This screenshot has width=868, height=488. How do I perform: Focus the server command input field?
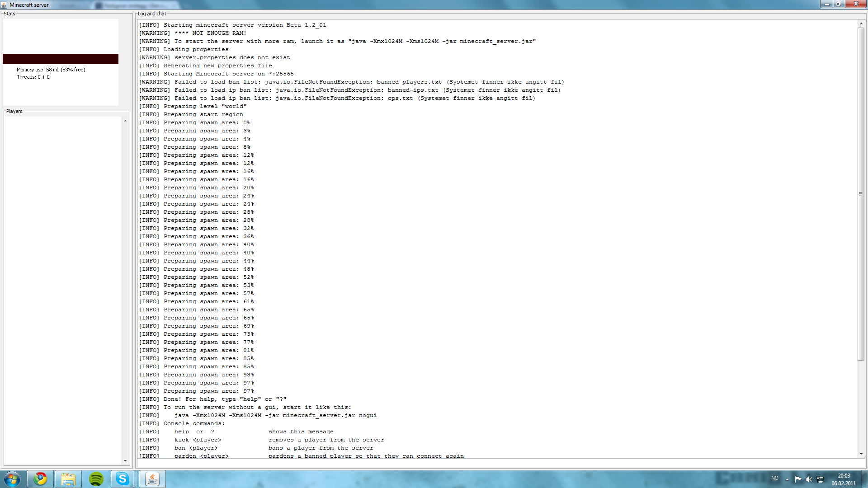pos(501,463)
